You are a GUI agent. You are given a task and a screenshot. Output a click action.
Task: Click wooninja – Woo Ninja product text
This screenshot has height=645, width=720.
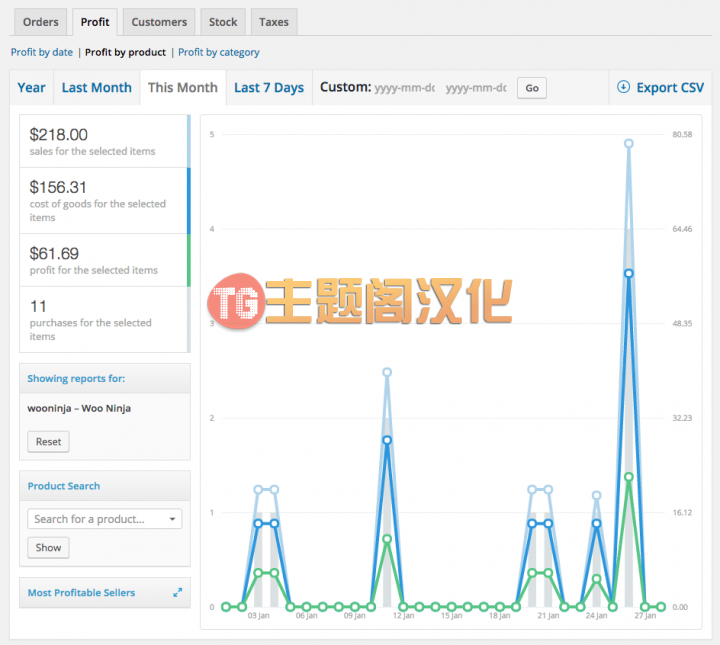pyautogui.click(x=79, y=408)
